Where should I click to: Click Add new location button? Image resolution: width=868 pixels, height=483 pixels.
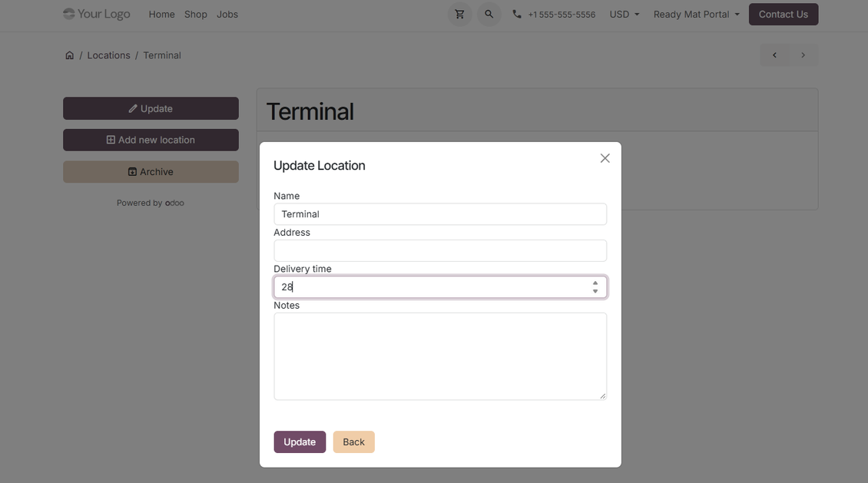[x=151, y=140]
